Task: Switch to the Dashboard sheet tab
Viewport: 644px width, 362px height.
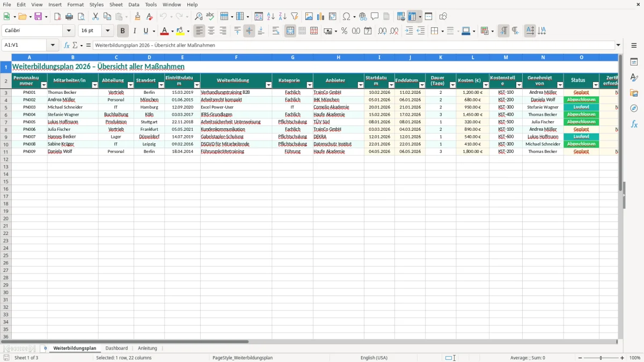Action: (x=116, y=348)
